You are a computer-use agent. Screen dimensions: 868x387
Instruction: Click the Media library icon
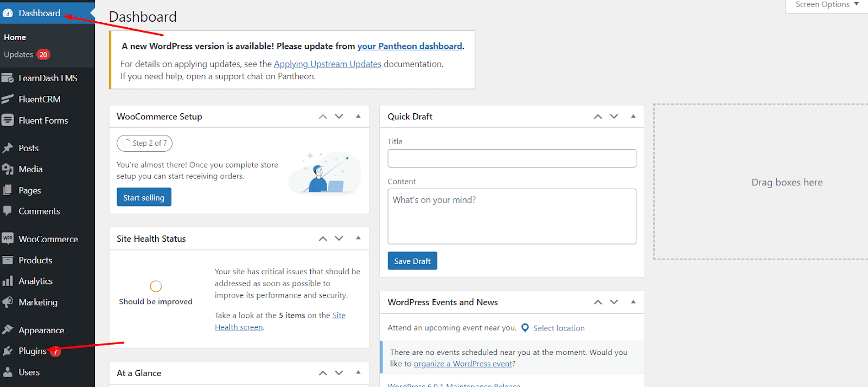8,169
